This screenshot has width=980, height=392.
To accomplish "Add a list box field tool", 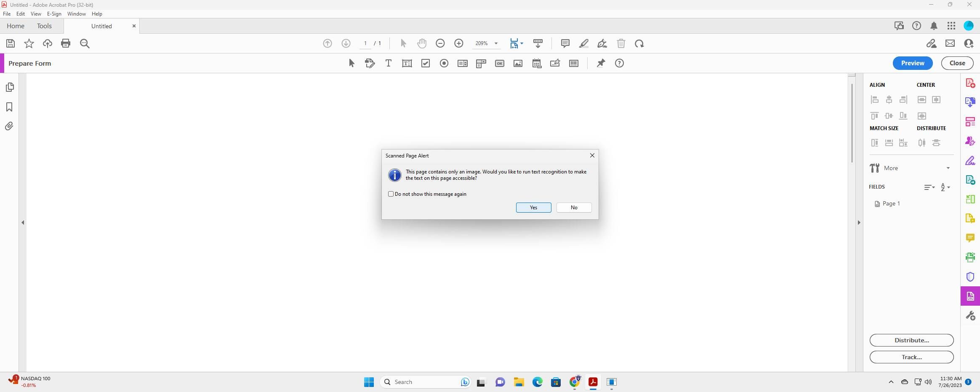I will (x=462, y=63).
